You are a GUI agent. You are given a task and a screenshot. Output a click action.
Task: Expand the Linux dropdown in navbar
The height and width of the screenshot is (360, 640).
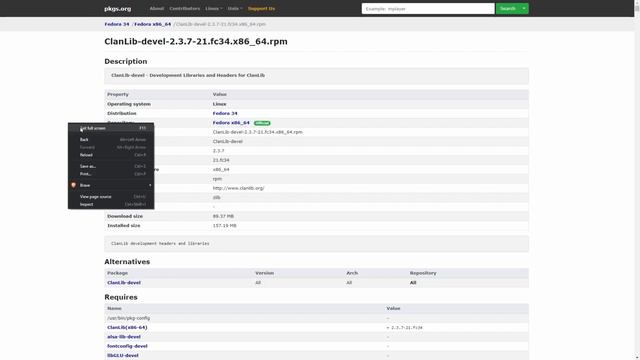214,9
